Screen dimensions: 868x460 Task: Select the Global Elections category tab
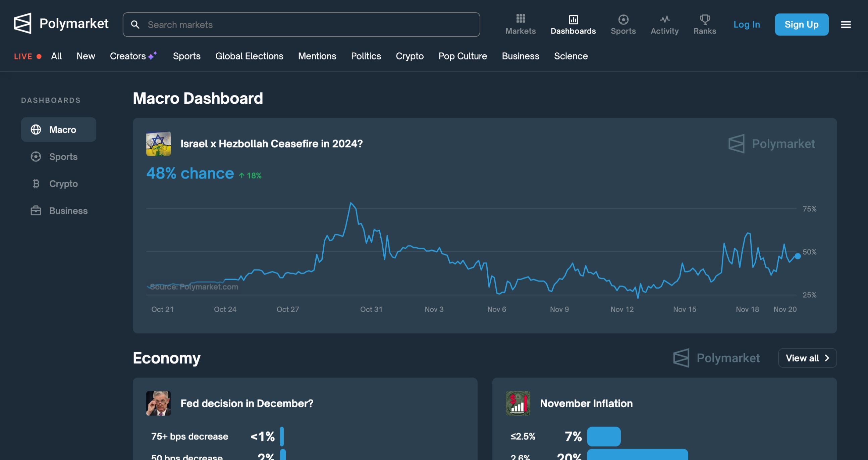[249, 56]
